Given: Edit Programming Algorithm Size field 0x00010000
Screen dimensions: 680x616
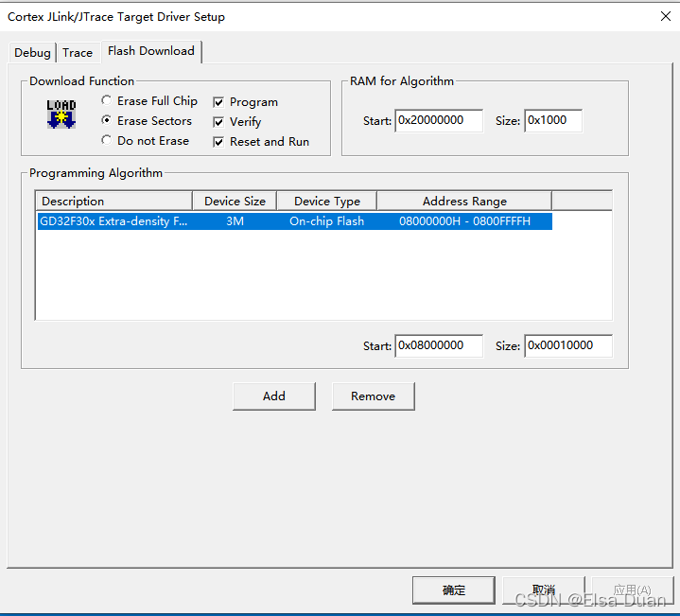Looking at the screenshot, I should click(x=568, y=345).
